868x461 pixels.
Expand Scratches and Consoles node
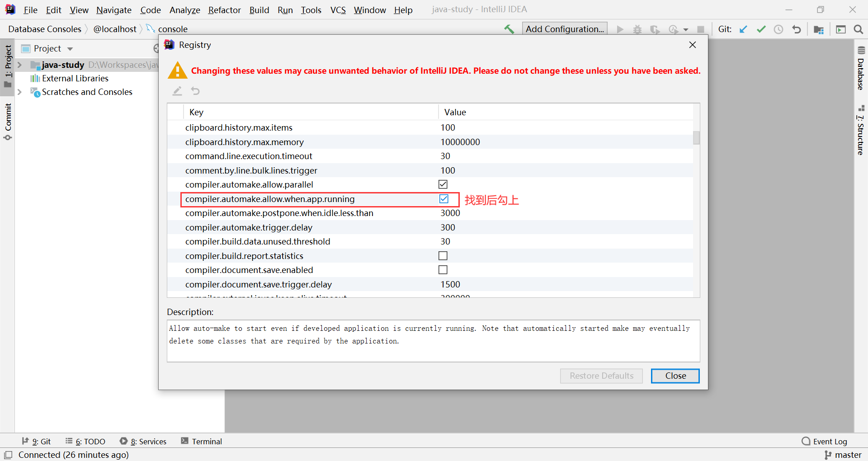pyautogui.click(x=19, y=92)
